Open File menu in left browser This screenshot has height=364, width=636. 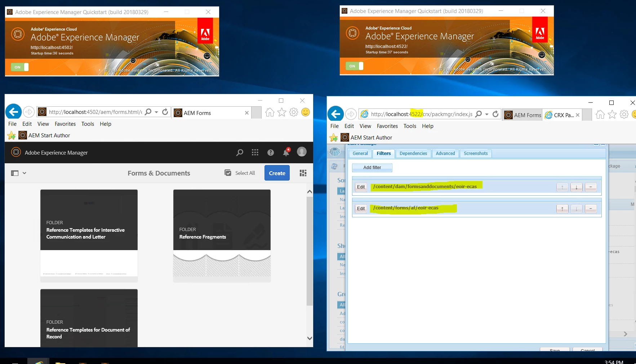click(x=12, y=124)
